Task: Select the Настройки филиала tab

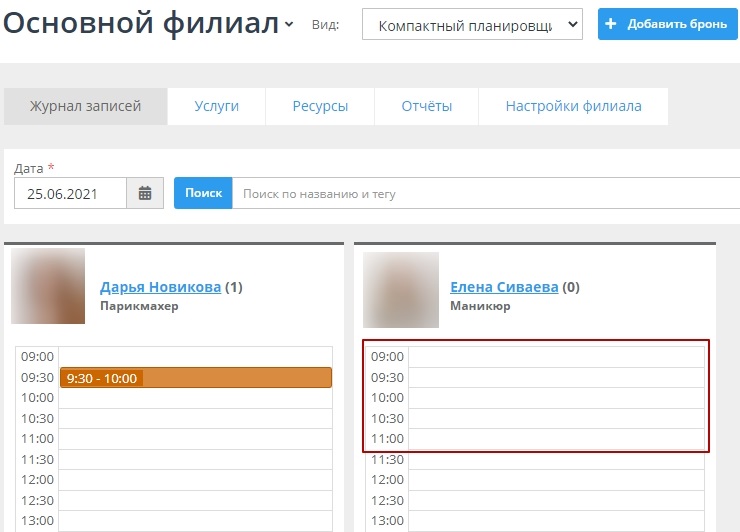Action: [573, 106]
